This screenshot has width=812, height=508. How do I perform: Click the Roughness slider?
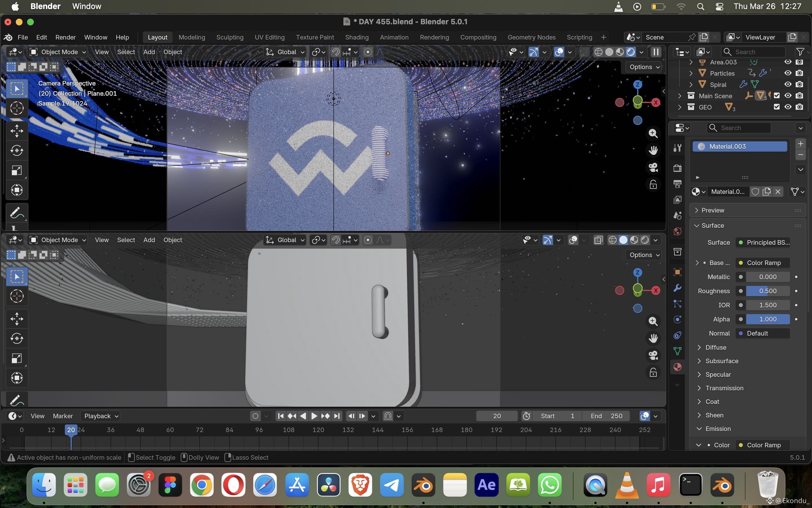coord(768,291)
